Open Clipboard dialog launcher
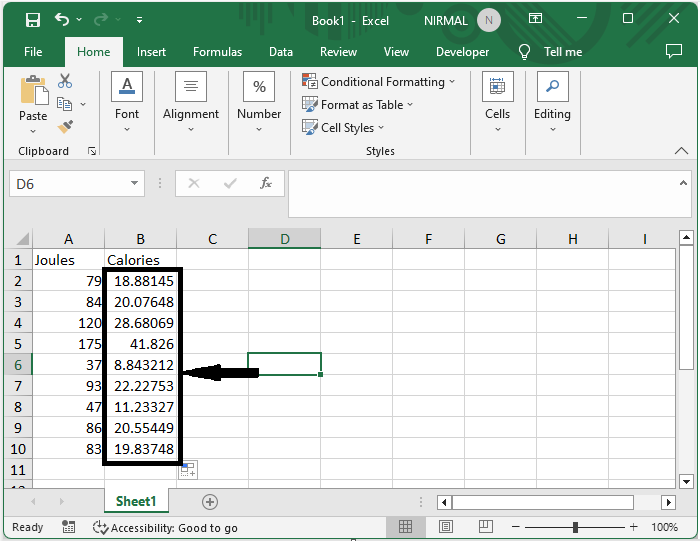This screenshot has width=700, height=541. click(92, 151)
